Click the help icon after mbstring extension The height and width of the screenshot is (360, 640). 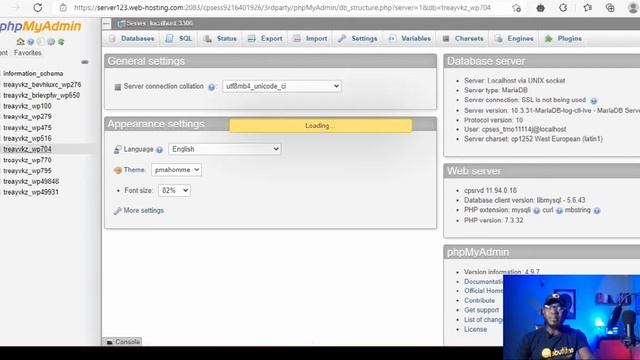(x=597, y=211)
